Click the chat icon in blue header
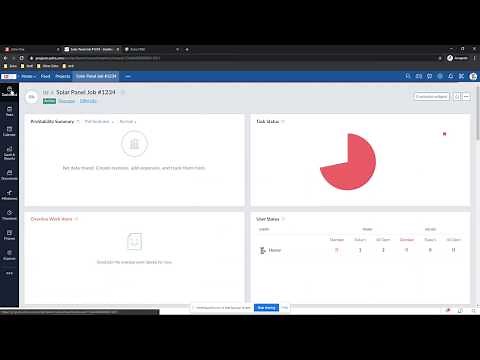The width and height of the screenshot is (480, 360). pos(429,76)
